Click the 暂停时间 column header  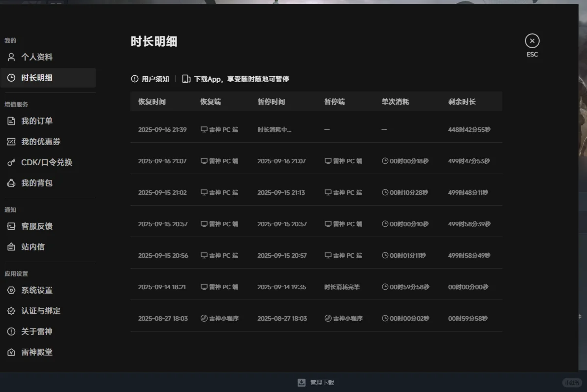click(x=271, y=102)
